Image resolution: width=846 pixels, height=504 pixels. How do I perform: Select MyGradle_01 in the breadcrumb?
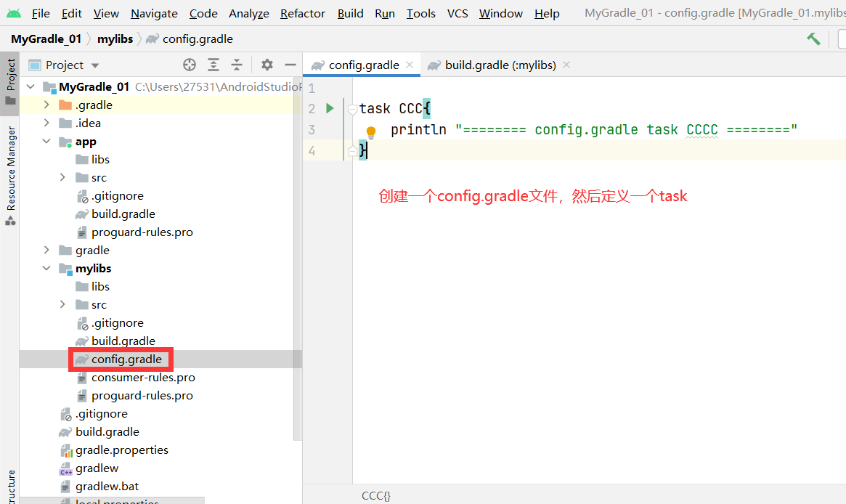coord(46,38)
